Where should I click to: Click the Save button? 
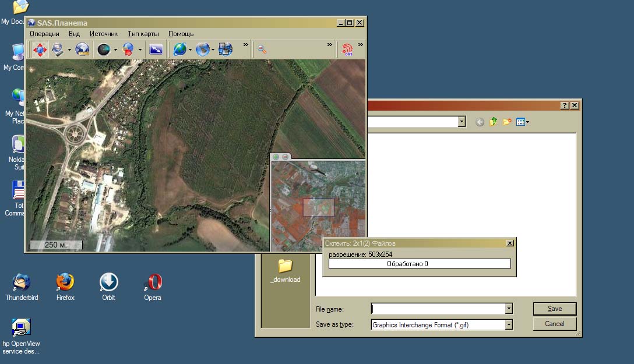[555, 309]
